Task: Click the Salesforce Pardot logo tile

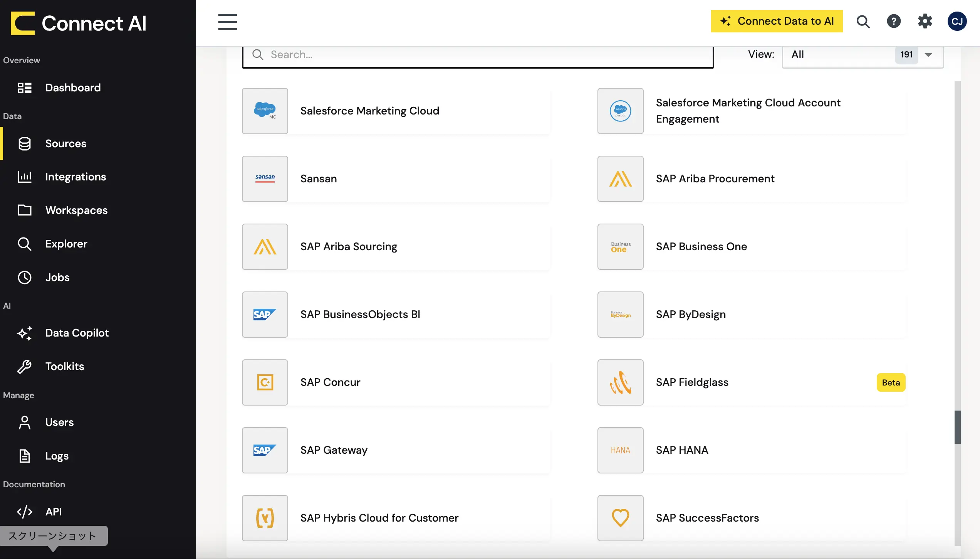Action: click(621, 111)
